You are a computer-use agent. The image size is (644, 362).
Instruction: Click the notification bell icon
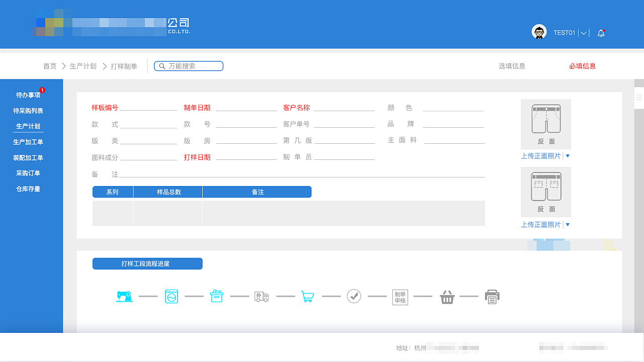pyautogui.click(x=601, y=33)
